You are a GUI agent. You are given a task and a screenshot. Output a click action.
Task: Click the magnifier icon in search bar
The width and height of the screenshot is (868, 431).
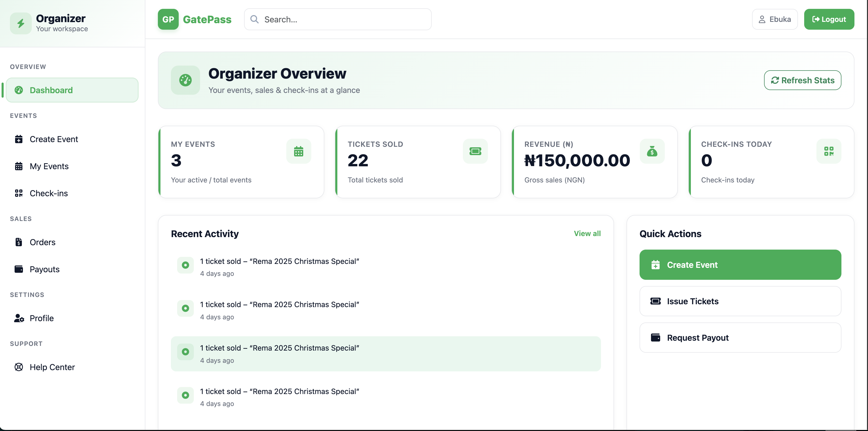[255, 19]
